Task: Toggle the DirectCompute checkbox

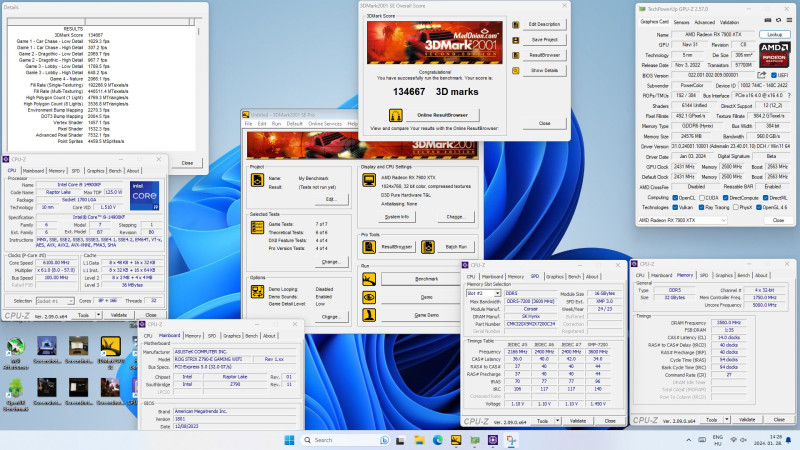Action: pos(725,197)
